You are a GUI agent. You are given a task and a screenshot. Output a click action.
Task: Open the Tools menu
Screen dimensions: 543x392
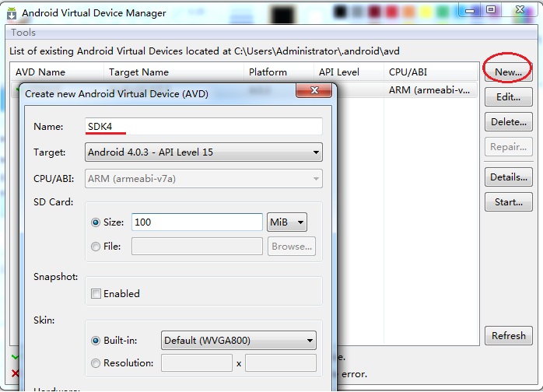[x=23, y=33]
